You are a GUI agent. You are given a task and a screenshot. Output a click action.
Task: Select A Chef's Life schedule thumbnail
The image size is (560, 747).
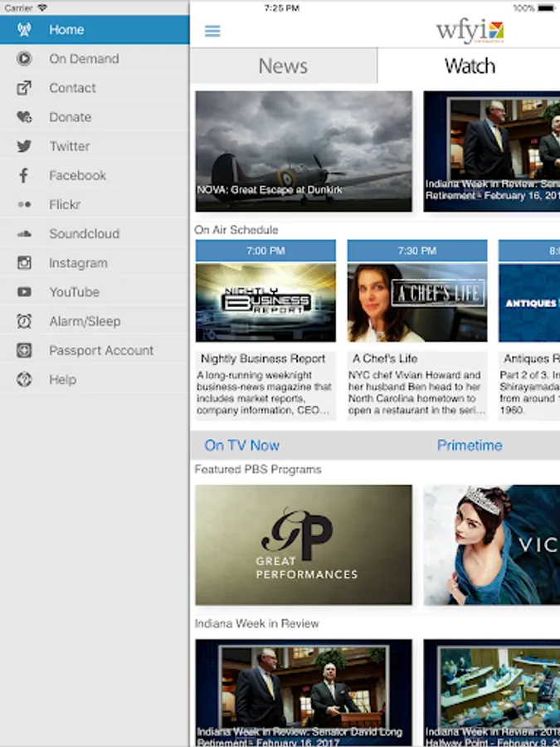(417, 302)
